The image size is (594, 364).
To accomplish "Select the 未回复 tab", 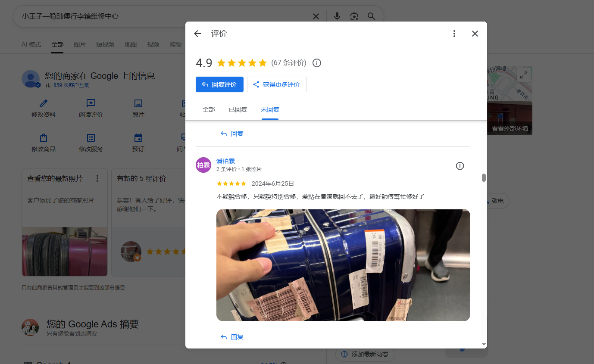I will (x=270, y=109).
